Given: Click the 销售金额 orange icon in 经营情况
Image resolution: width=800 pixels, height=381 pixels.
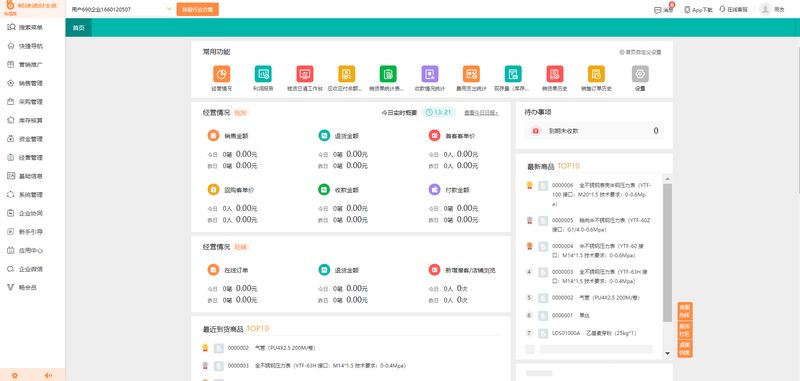Looking at the screenshot, I should click(213, 136).
